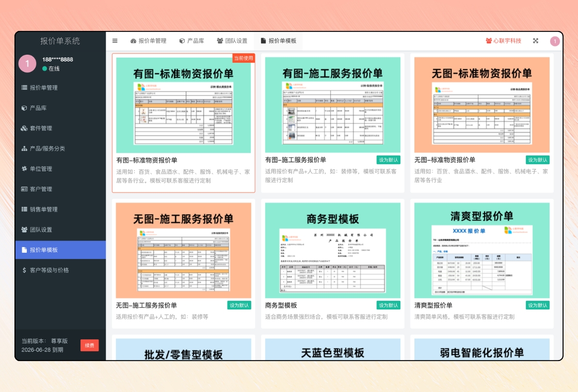Set 有图-施工服务报价单 as default
Screen dimensions: 578x392
(388, 160)
